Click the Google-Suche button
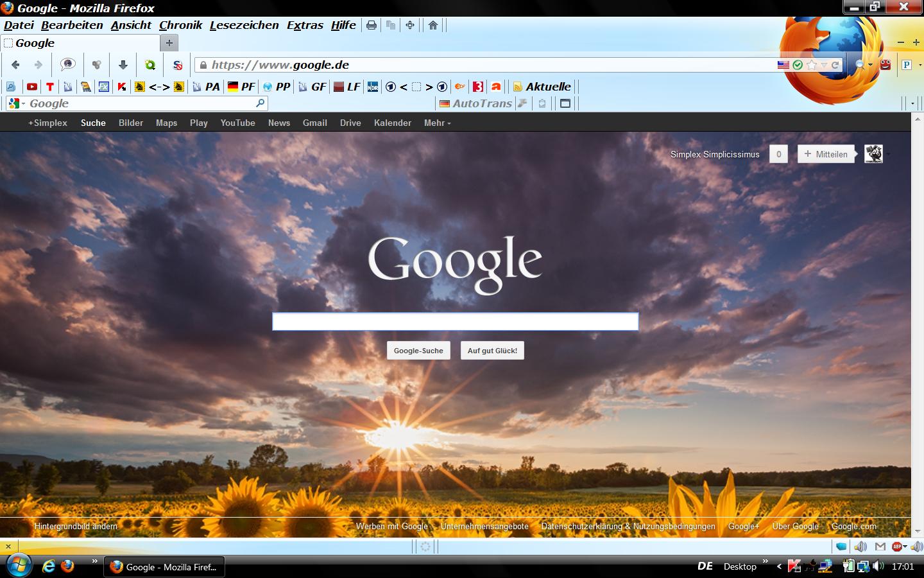Viewport: 924px width, 578px height. pos(418,351)
